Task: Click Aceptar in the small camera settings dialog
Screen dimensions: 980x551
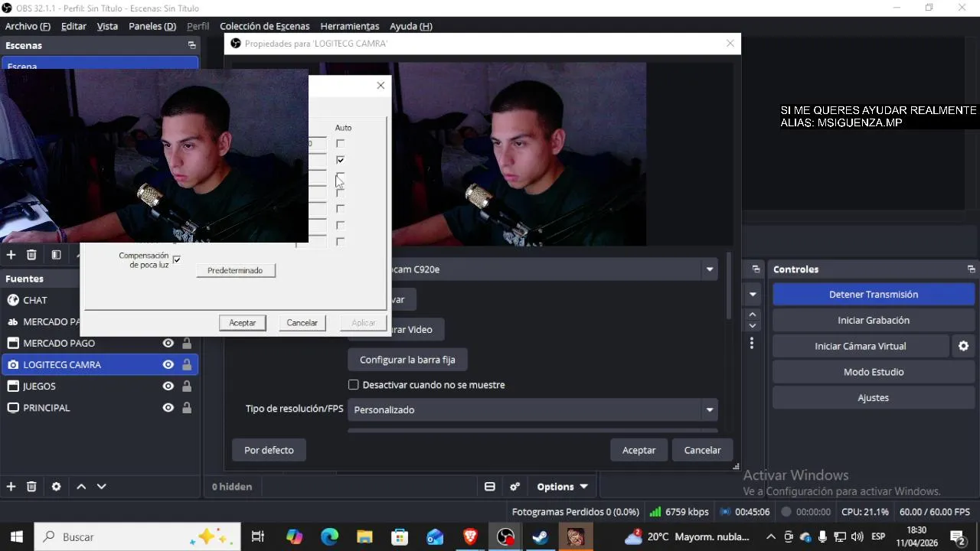Action: point(243,323)
